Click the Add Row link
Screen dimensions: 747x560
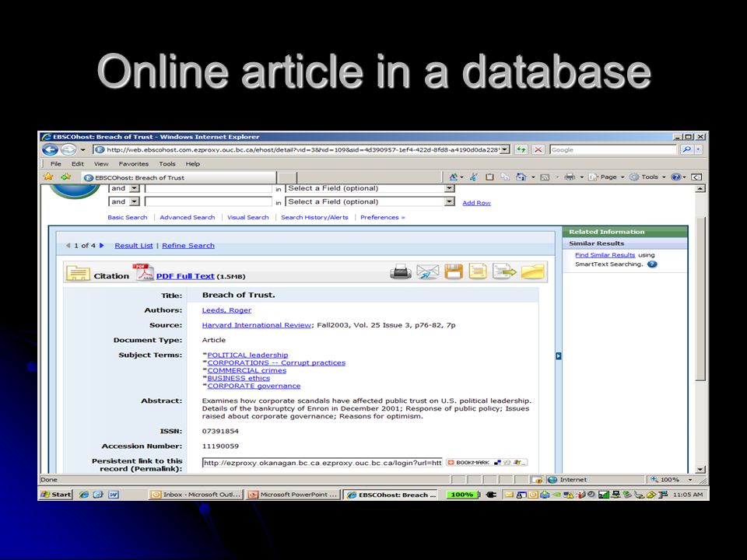tap(476, 203)
